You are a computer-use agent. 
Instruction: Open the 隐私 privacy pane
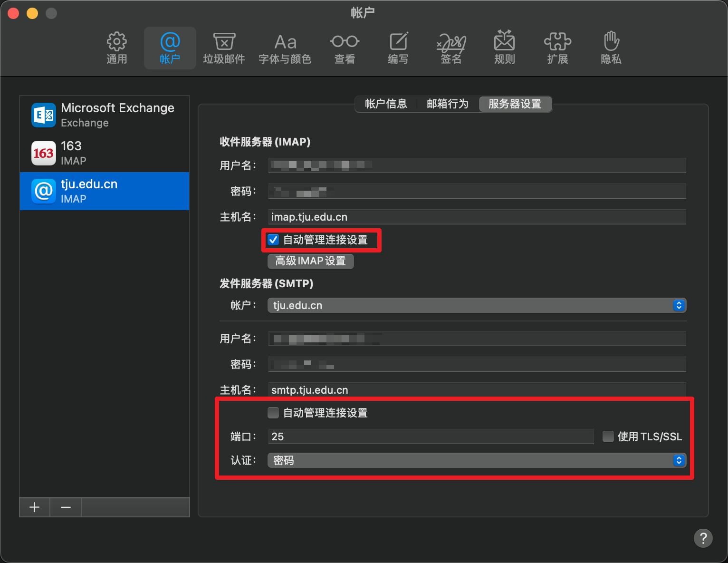click(x=611, y=48)
